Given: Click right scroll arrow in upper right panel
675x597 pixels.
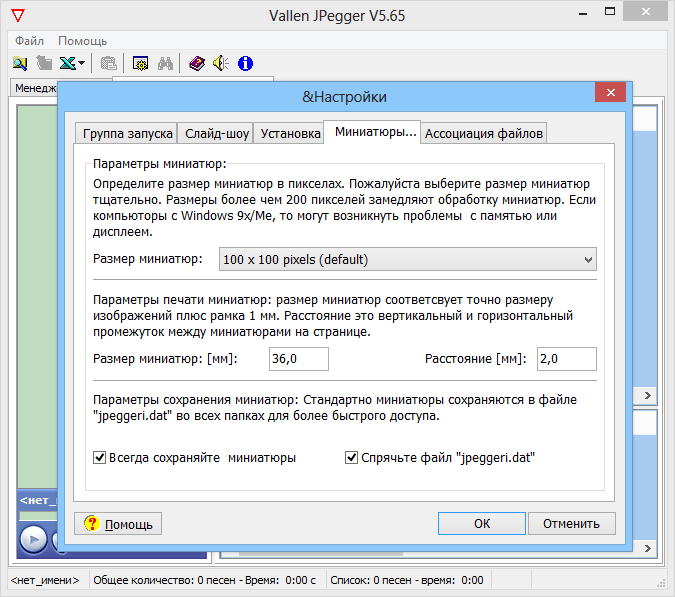Looking at the screenshot, I should pos(647,395).
